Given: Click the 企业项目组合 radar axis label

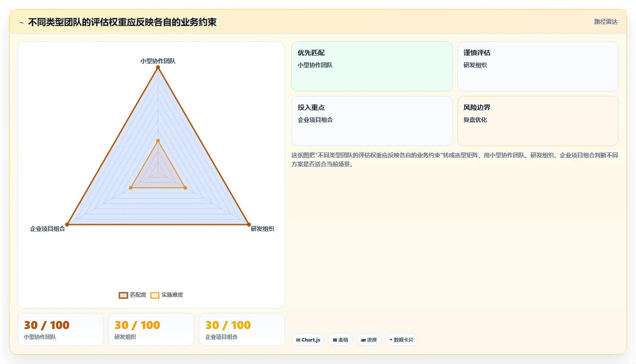Looking at the screenshot, I should coord(48,229).
